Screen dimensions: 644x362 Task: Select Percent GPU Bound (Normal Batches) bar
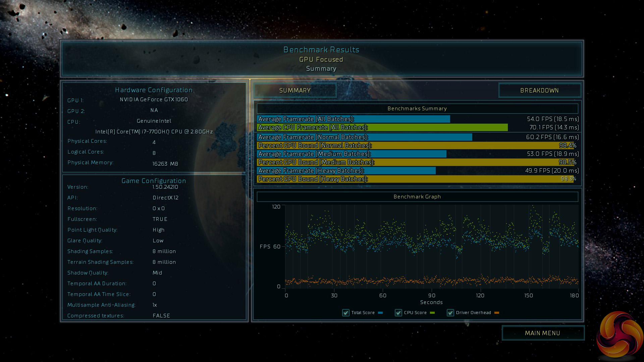point(415,145)
